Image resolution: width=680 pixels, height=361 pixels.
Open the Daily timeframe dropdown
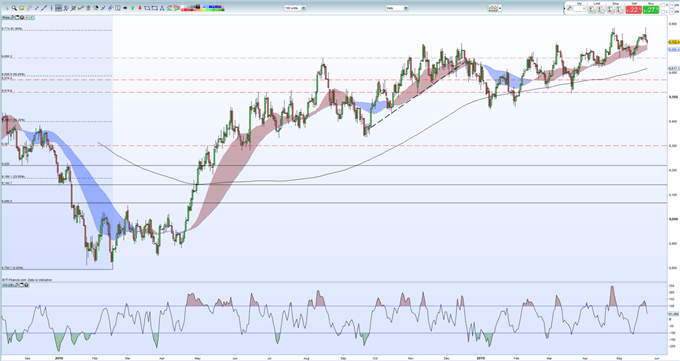pyautogui.click(x=397, y=8)
